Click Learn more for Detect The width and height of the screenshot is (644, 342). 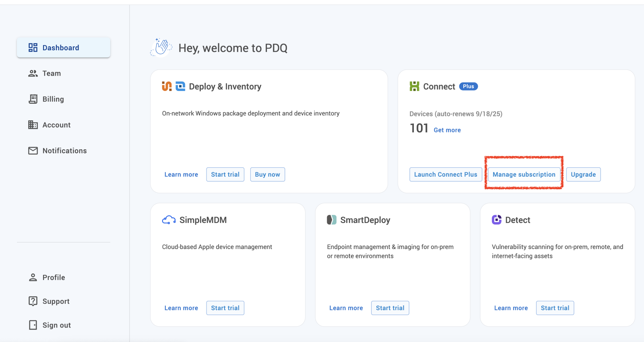click(x=511, y=308)
